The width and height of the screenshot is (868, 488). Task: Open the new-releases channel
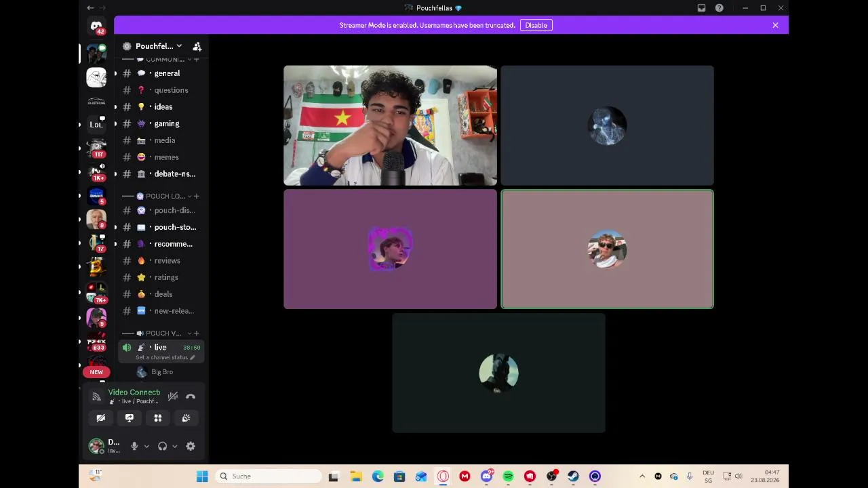(160, 310)
